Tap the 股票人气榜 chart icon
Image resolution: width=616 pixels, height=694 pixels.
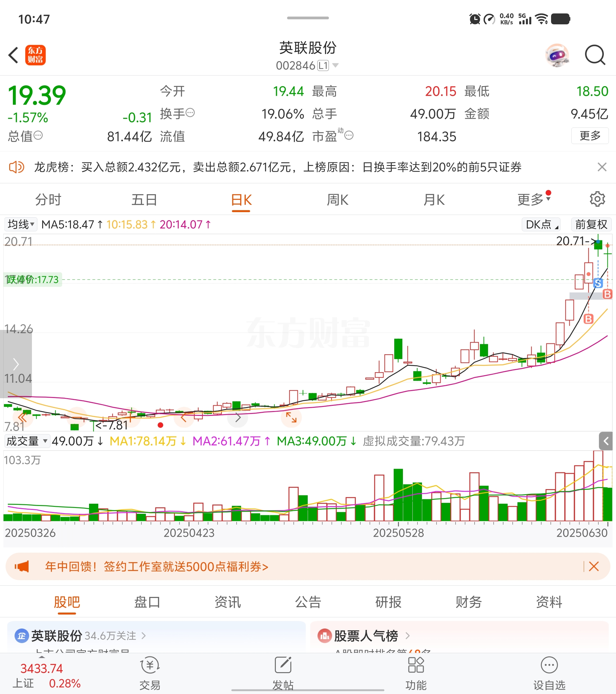pyautogui.click(x=324, y=636)
